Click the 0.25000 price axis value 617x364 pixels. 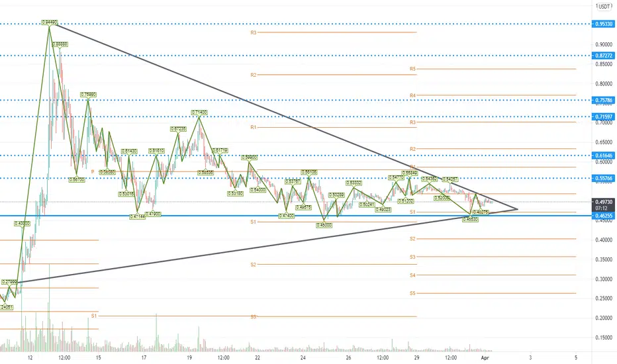pos(604,298)
